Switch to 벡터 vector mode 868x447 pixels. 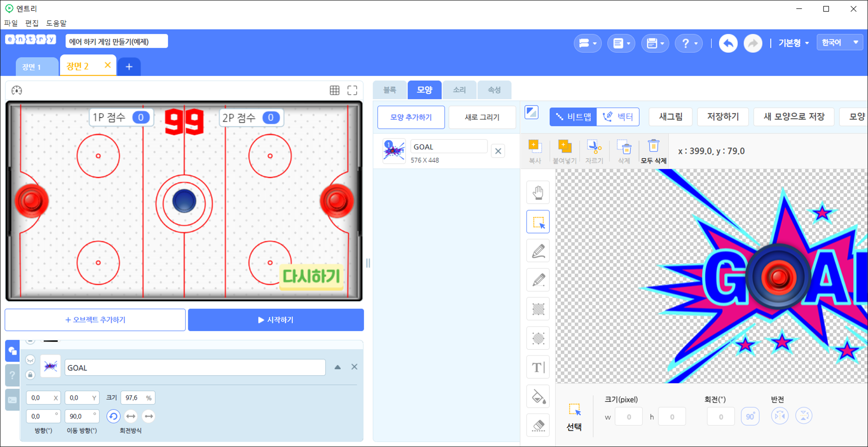[x=618, y=117]
